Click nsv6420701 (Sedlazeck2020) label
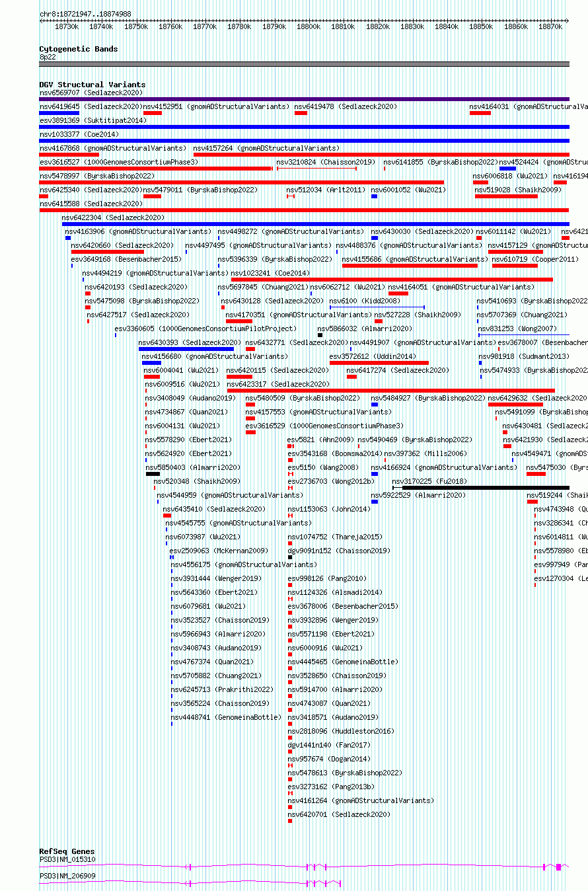 339,814
